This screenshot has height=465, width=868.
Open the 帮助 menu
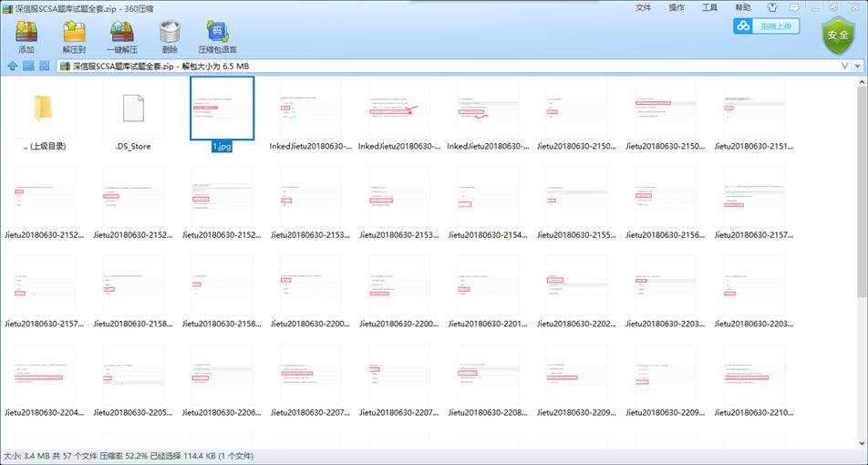point(743,7)
